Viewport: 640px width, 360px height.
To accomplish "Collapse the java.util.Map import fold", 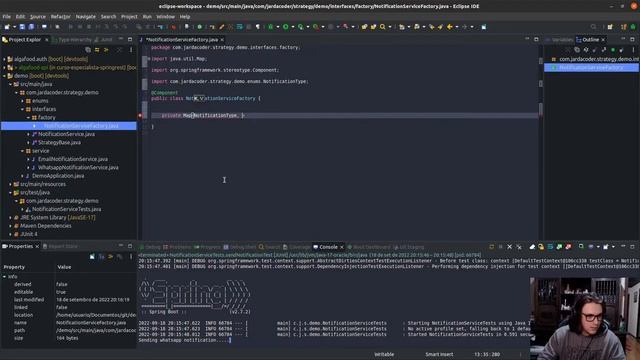I will (x=149, y=59).
